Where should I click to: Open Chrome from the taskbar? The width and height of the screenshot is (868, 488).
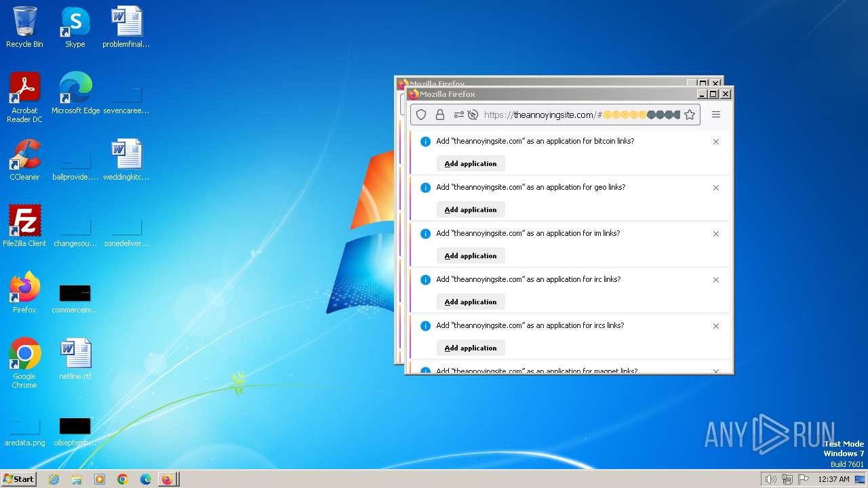point(123,479)
